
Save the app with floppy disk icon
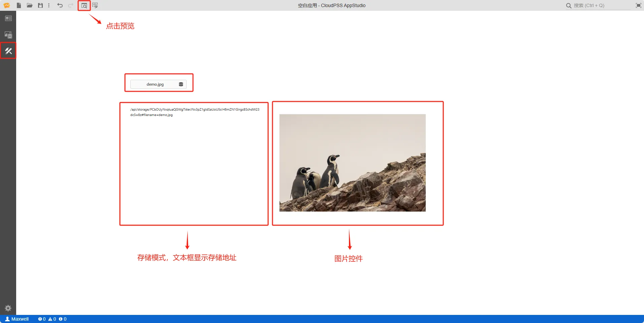pos(40,5)
